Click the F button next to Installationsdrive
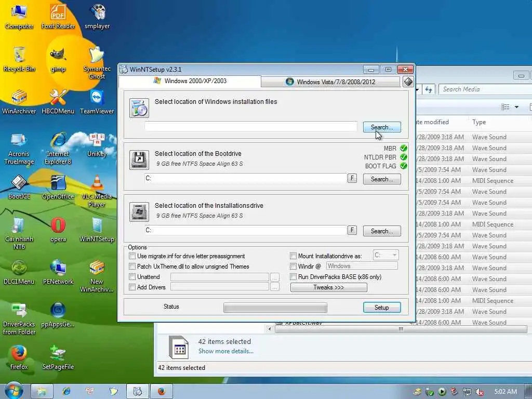532x399 pixels. coord(352,230)
